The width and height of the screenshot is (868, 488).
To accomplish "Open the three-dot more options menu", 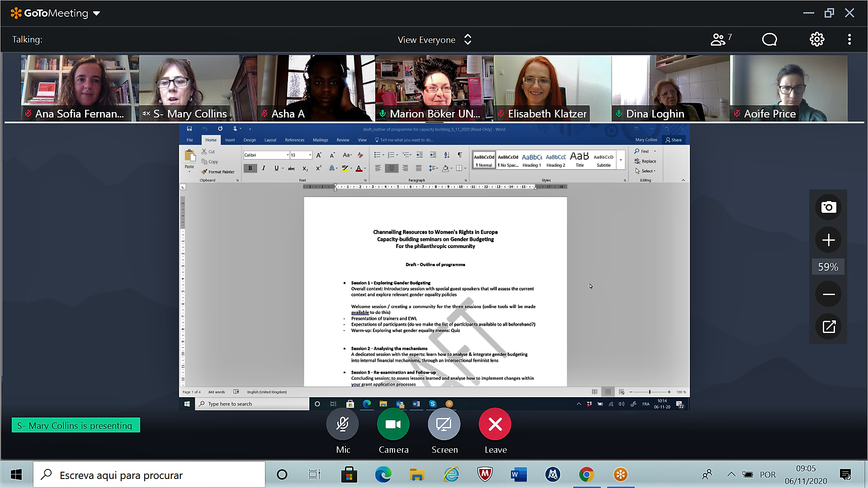I will (849, 40).
